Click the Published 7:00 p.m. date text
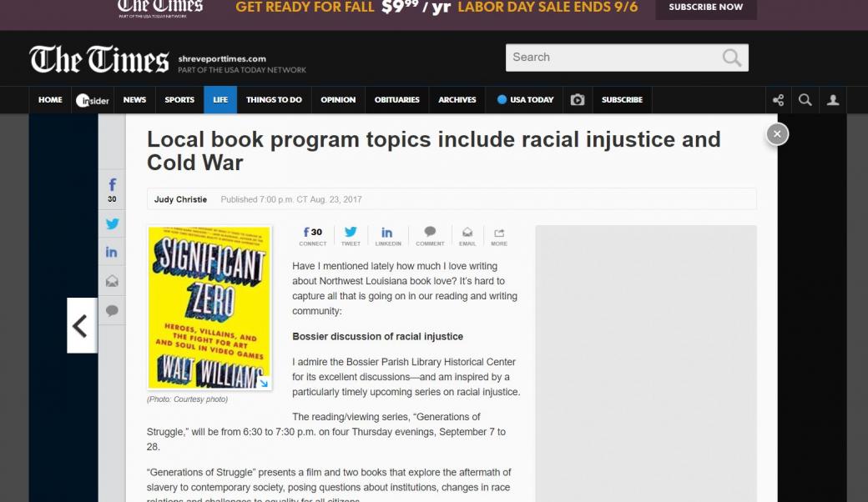868x502 pixels. click(291, 199)
